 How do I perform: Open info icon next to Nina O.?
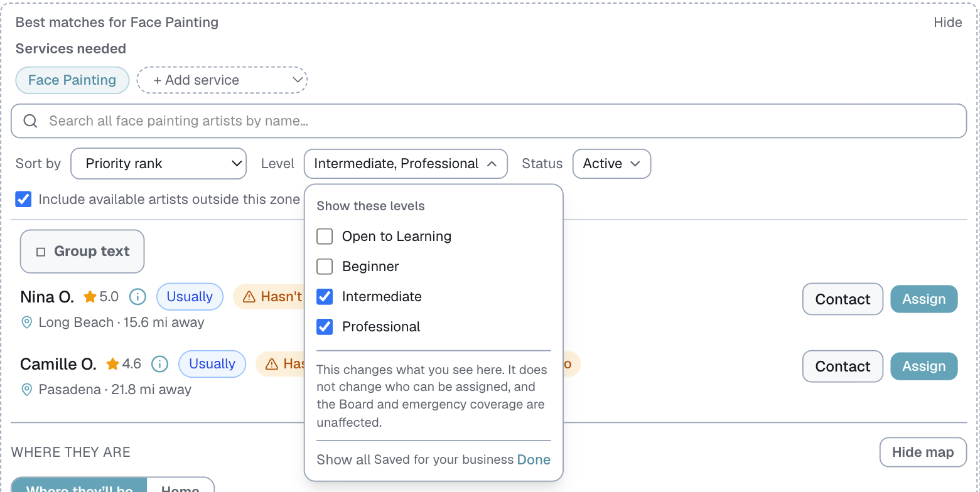(x=137, y=297)
